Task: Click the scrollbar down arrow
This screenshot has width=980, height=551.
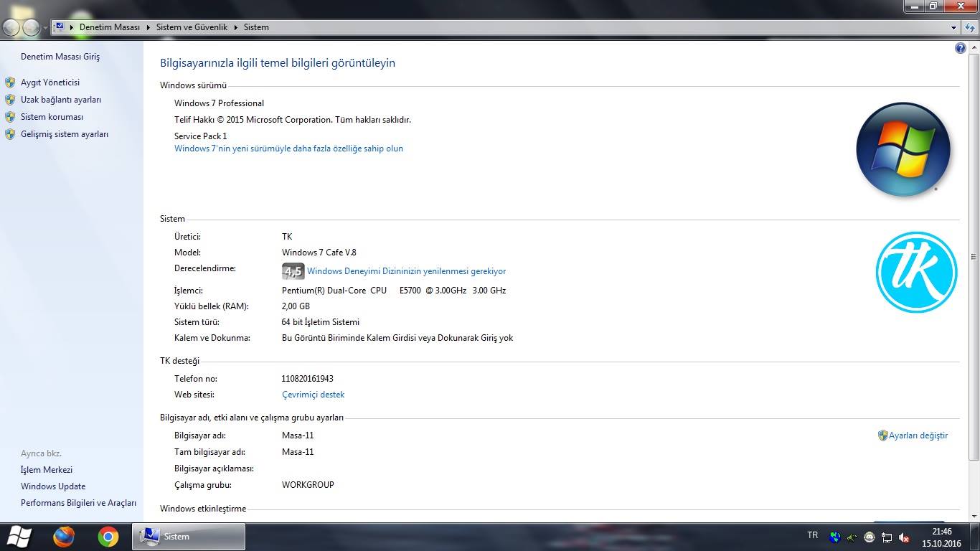Action: coord(974,516)
